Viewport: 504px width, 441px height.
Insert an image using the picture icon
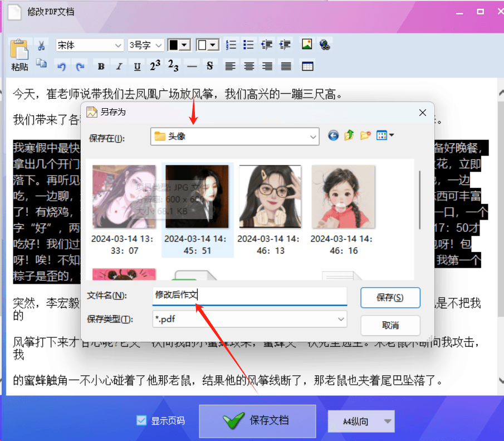pyautogui.click(x=307, y=44)
